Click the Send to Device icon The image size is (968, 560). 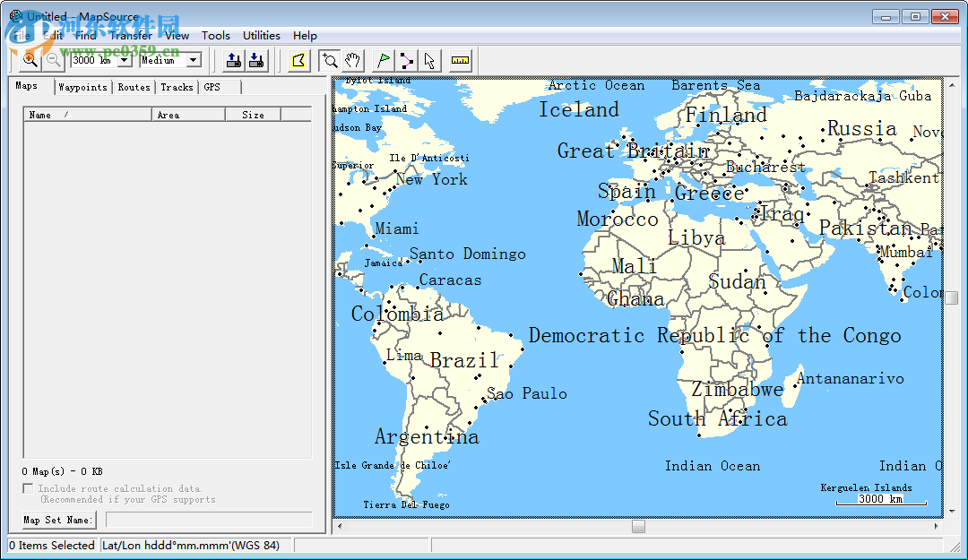pos(233,60)
